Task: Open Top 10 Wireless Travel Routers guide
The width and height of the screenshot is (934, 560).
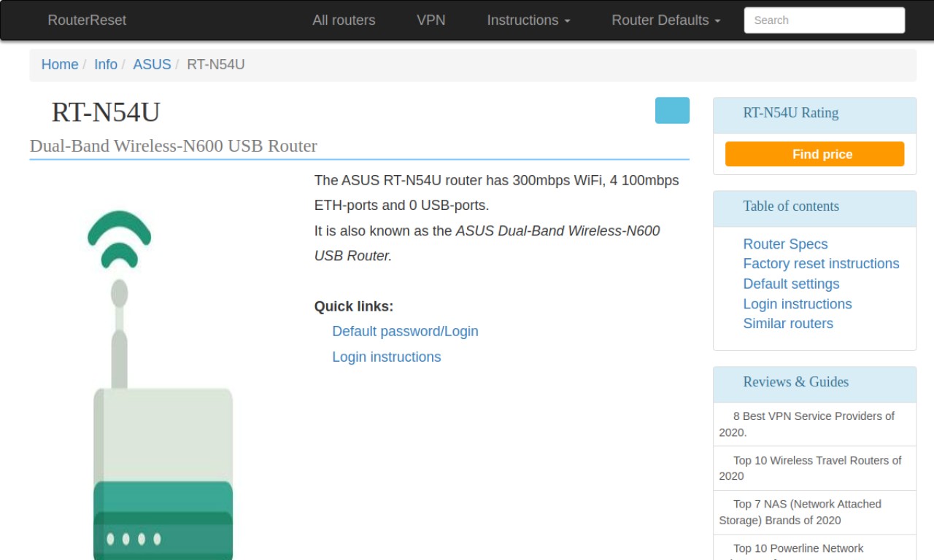Action: pos(814,468)
